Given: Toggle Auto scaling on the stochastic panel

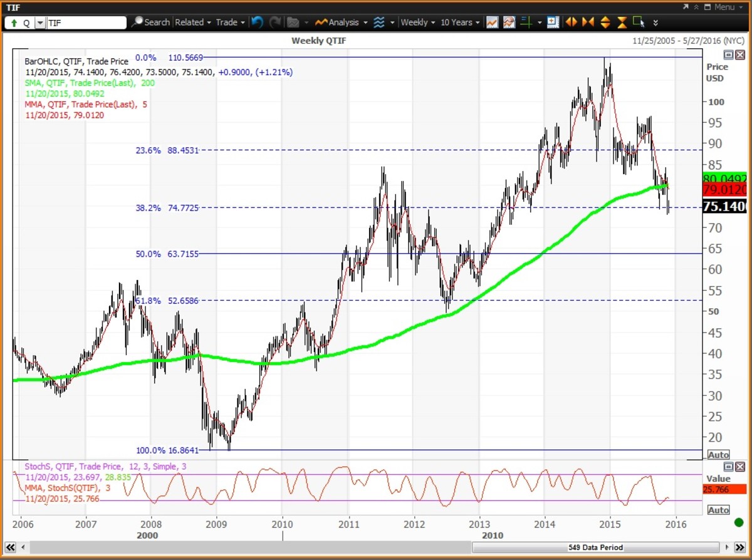Looking at the screenshot, I should [718, 510].
